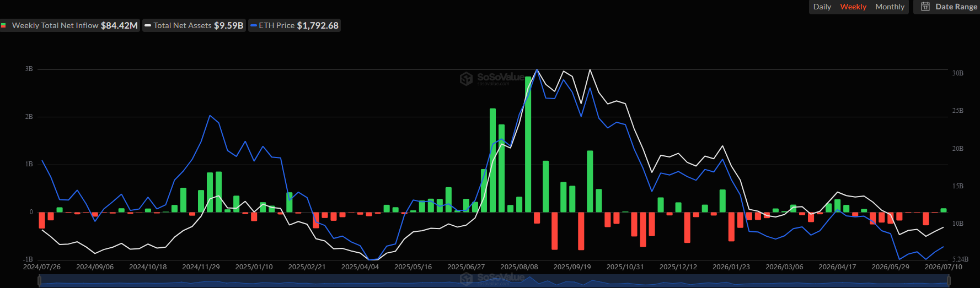Click the 10B right axis label
The image size is (980, 288).
[958, 224]
